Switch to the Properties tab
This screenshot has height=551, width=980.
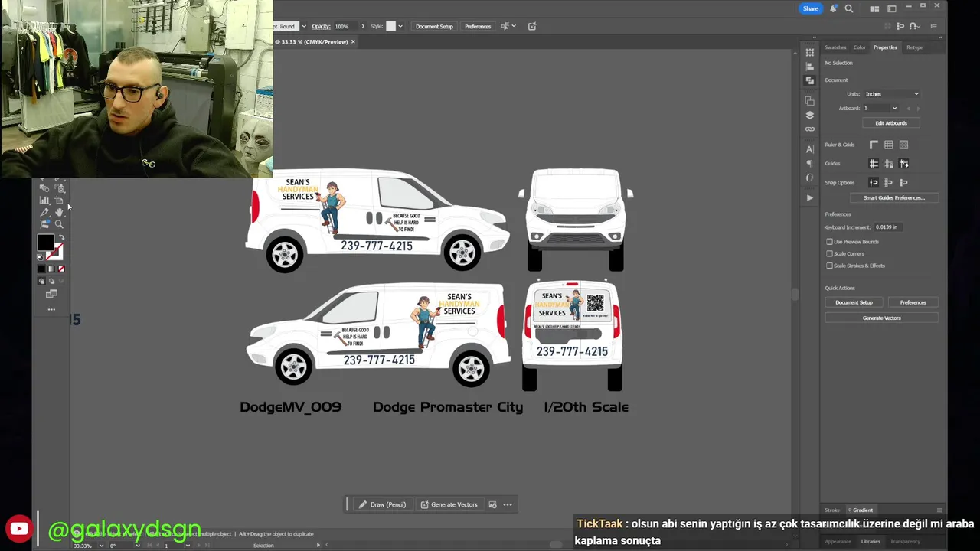click(885, 47)
